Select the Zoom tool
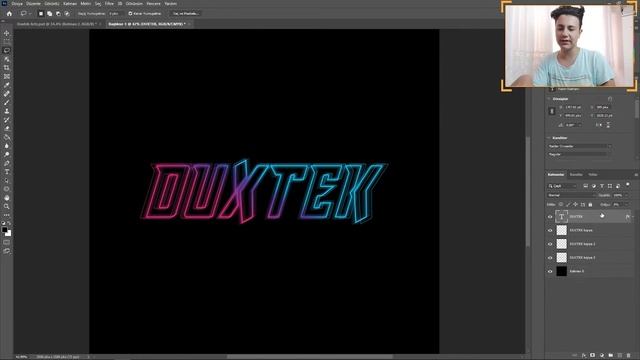 coord(7,207)
